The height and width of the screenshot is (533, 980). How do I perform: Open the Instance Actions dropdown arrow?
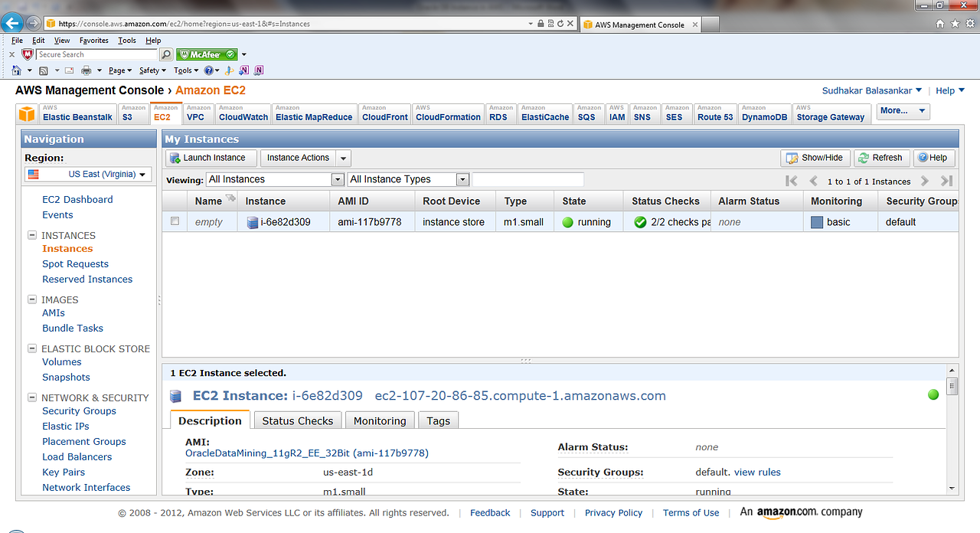[343, 159]
